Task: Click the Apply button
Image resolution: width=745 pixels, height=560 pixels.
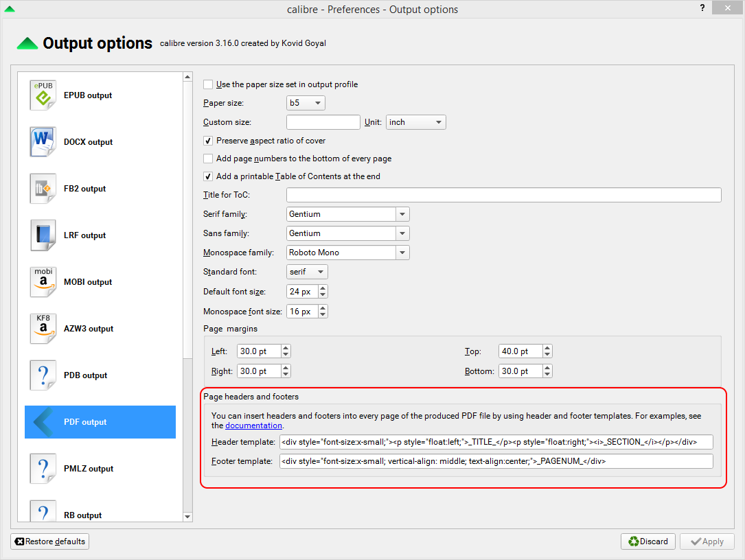Action: 707,542
